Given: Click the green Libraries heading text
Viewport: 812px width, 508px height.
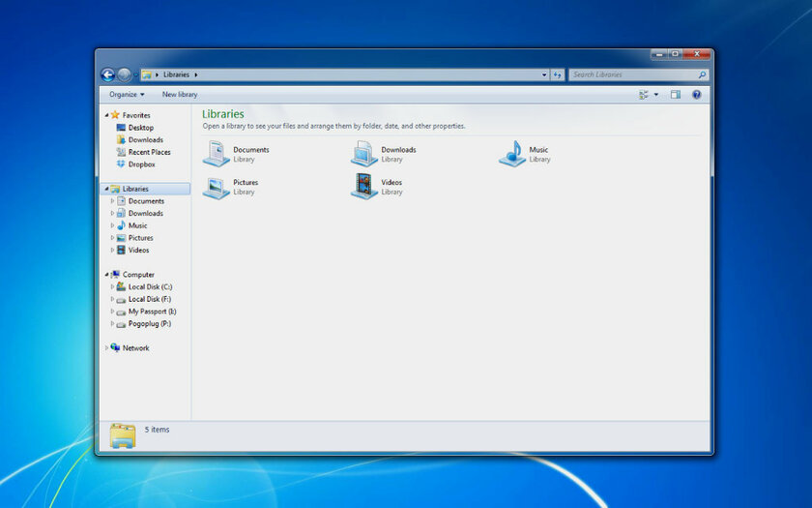Looking at the screenshot, I should pos(223,114).
